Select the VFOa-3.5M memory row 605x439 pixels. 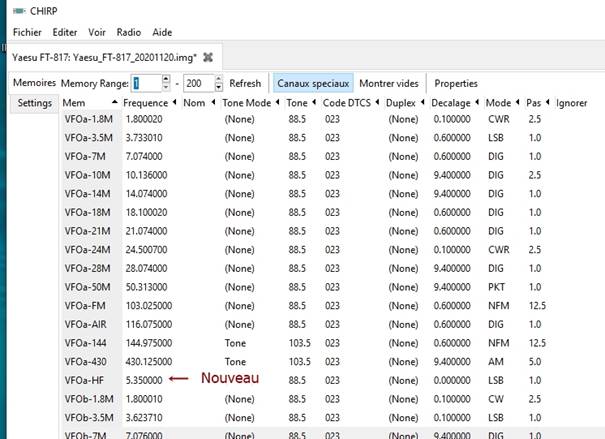[332, 138]
